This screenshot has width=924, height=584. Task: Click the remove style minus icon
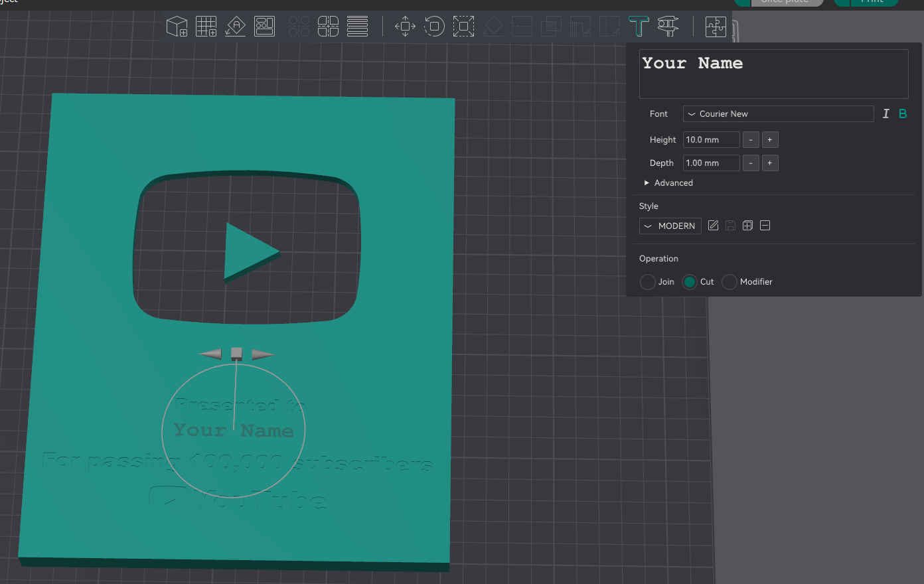point(765,226)
